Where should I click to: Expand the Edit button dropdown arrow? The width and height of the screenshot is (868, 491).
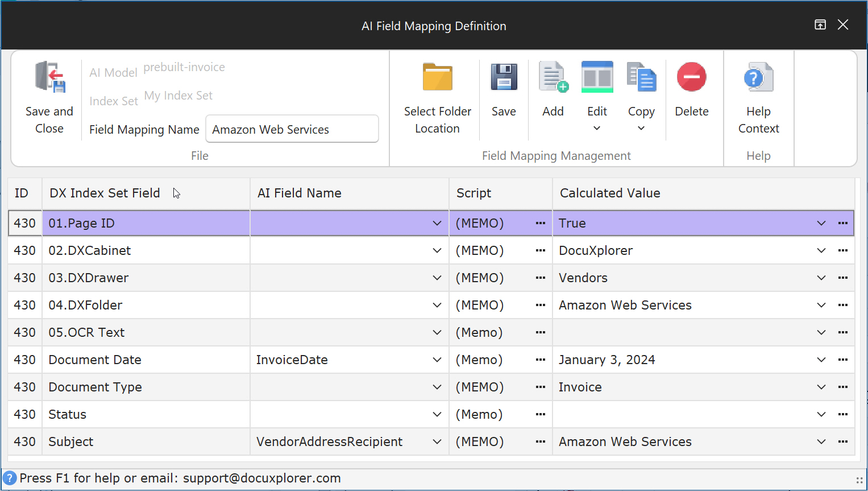click(x=597, y=129)
